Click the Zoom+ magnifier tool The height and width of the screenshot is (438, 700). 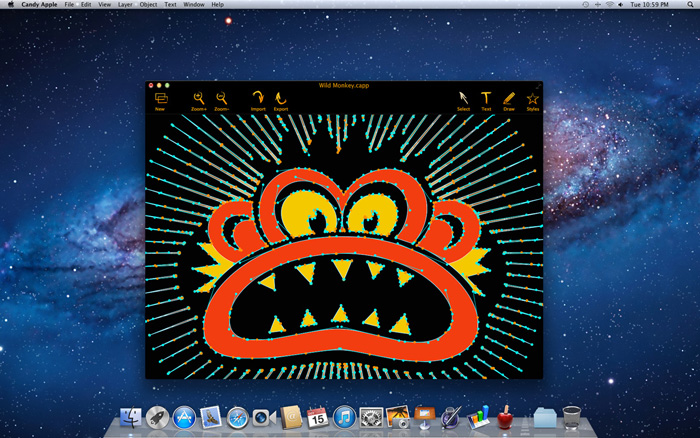click(199, 101)
